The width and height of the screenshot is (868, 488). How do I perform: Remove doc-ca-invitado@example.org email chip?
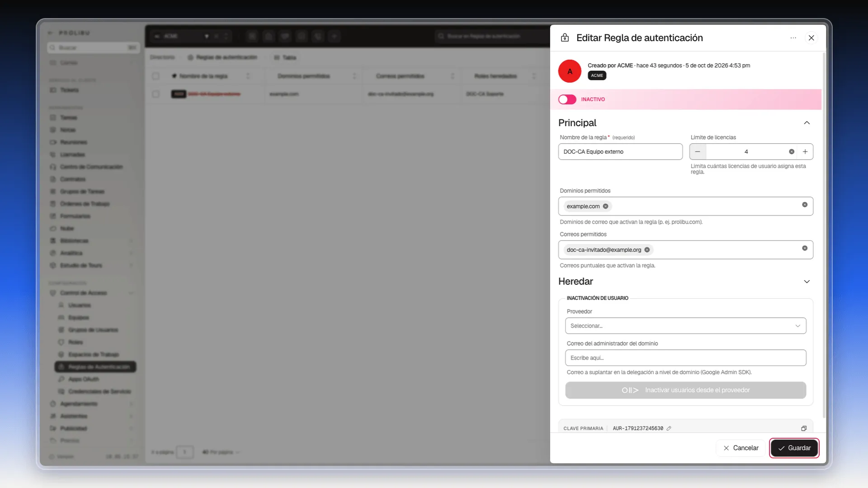point(647,250)
